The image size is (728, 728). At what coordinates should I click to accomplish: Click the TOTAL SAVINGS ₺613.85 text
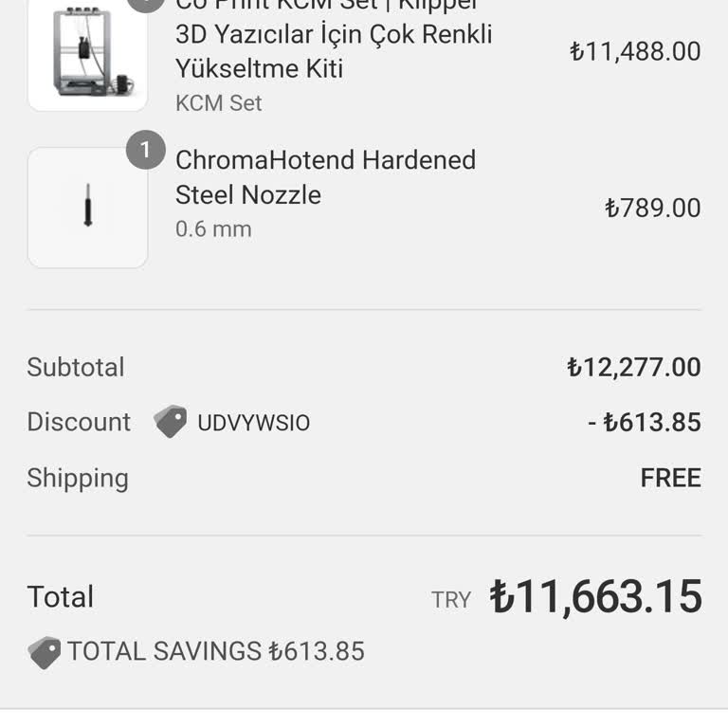[x=216, y=652]
